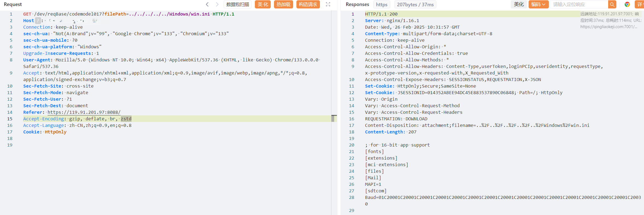This screenshot has width=644, height=215.
Task: Click the 热加载 hot reload button
Action: pos(284,4)
